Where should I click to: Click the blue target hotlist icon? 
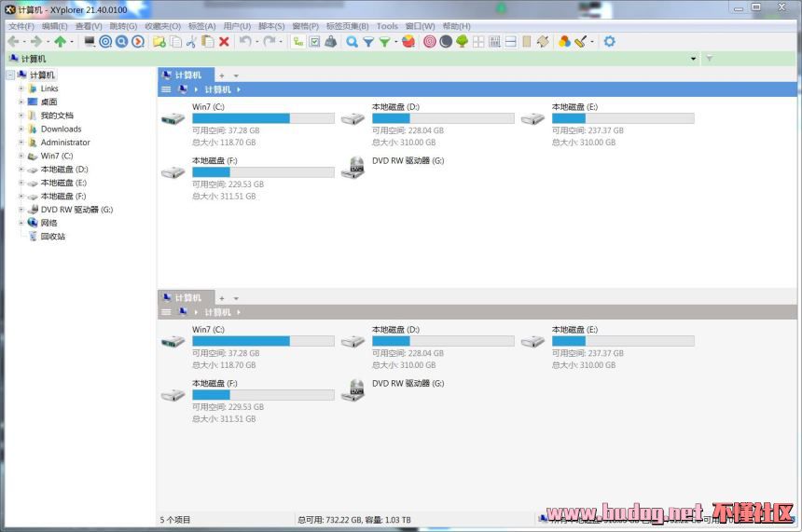point(105,41)
